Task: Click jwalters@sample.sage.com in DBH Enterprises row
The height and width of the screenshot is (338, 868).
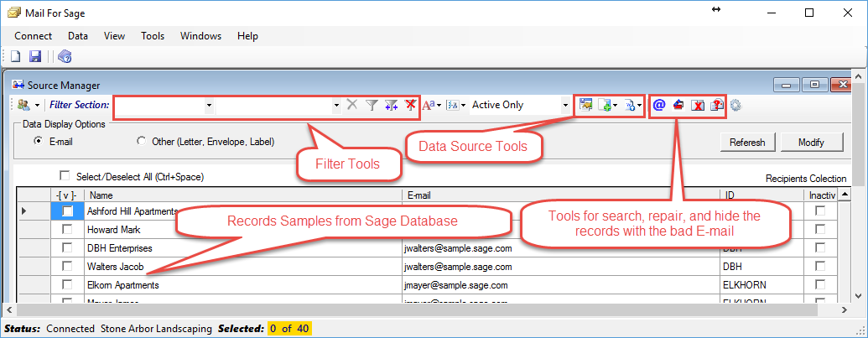Action: point(457,248)
